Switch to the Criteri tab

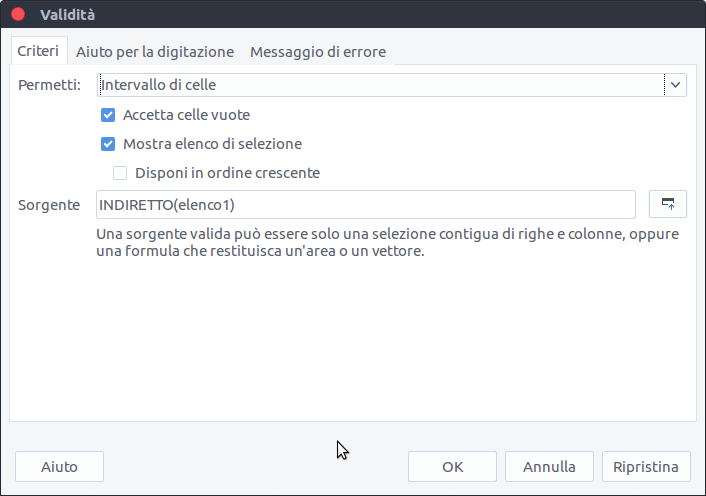[x=38, y=51]
